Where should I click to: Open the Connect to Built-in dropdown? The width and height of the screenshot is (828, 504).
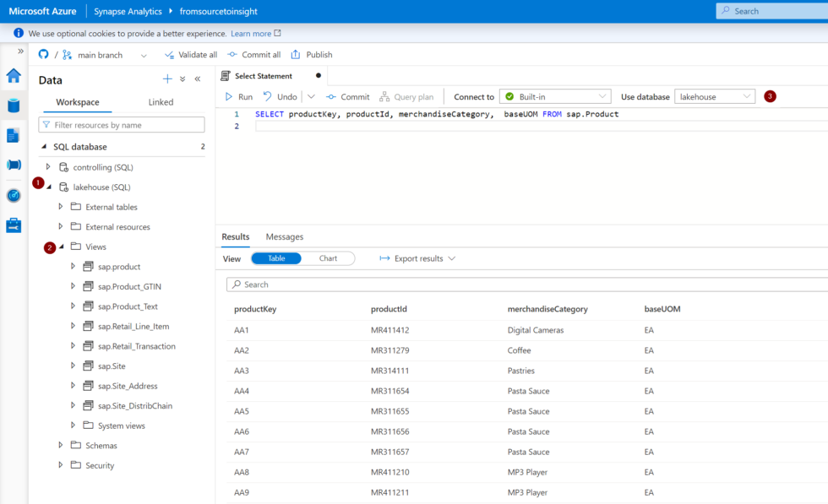[x=555, y=96]
